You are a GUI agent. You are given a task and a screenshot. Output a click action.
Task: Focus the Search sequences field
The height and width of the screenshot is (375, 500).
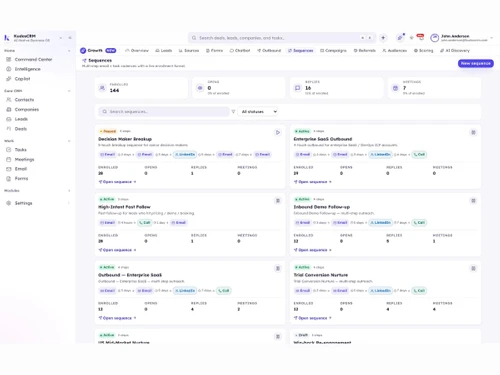click(x=164, y=112)
